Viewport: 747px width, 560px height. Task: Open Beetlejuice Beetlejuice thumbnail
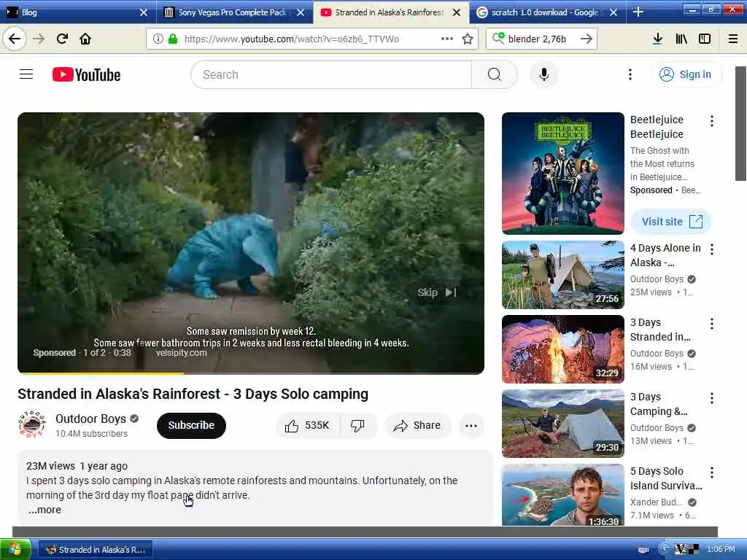click(x=562, y=174)
